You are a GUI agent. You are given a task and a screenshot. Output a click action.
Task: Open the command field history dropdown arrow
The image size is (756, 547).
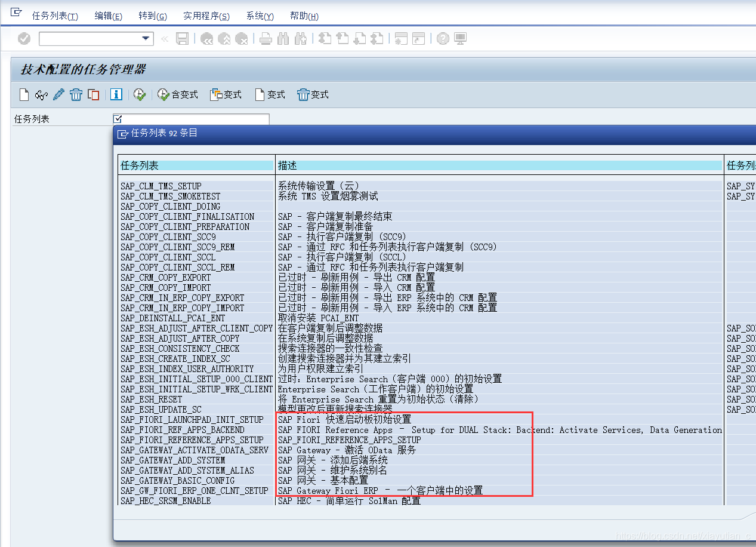(x=146, y=39)
